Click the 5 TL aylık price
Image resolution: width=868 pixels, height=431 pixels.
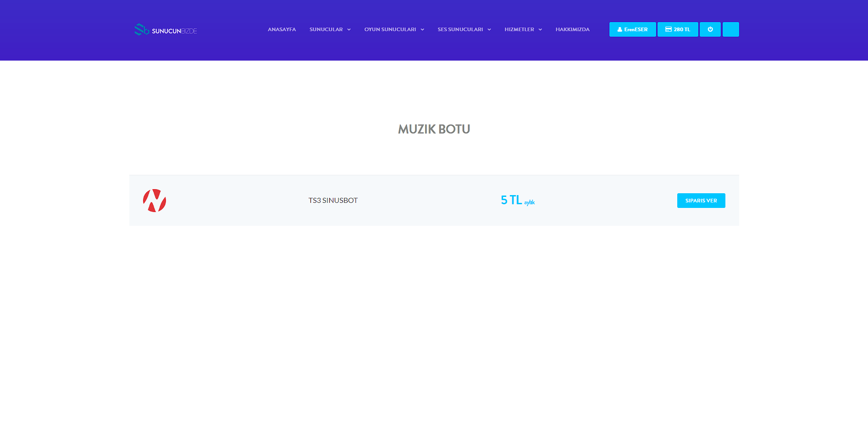point(517,201)
